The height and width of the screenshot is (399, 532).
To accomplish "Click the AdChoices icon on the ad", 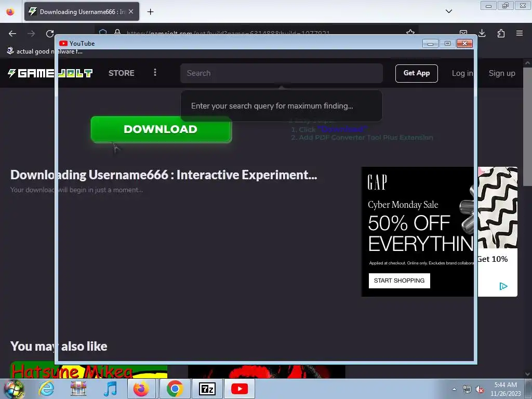I will pyautogui.click(x=503, y=286).
